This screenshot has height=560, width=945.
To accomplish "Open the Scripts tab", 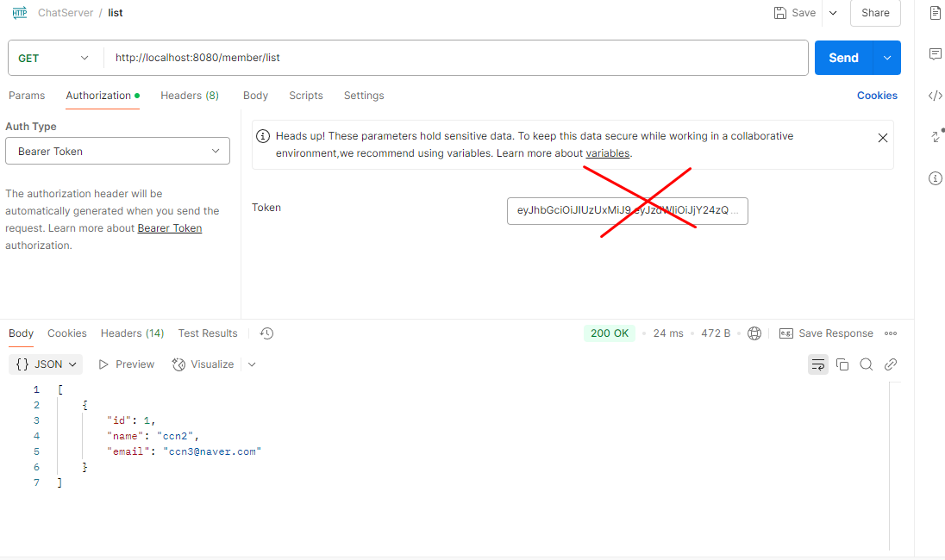I will 306,96.
